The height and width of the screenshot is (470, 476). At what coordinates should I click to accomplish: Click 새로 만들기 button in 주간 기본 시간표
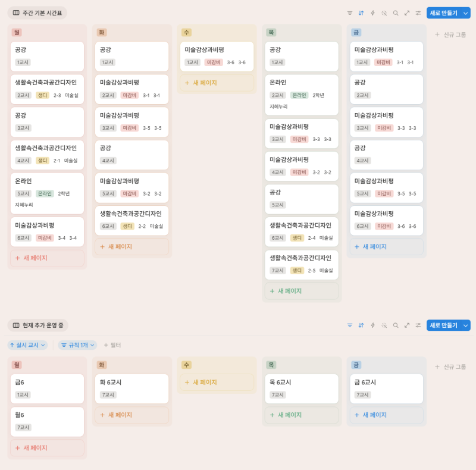pos(443,13)
